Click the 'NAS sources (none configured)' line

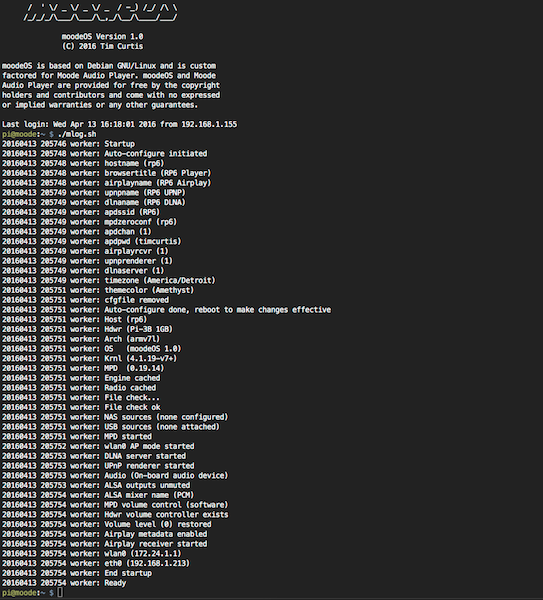[x=115, y=417]
